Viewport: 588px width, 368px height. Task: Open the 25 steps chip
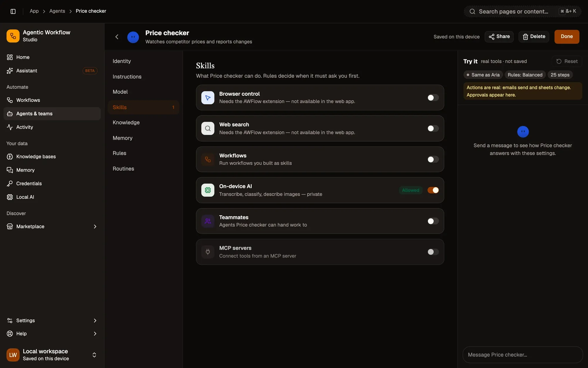(x=560, y=75)
